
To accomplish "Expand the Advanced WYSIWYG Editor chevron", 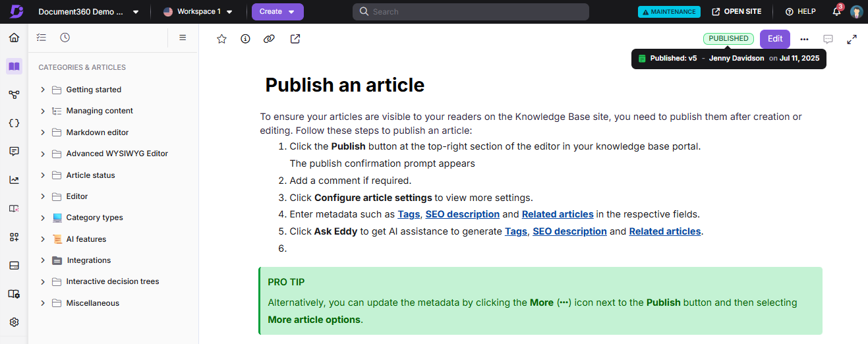I will point(43,154).
